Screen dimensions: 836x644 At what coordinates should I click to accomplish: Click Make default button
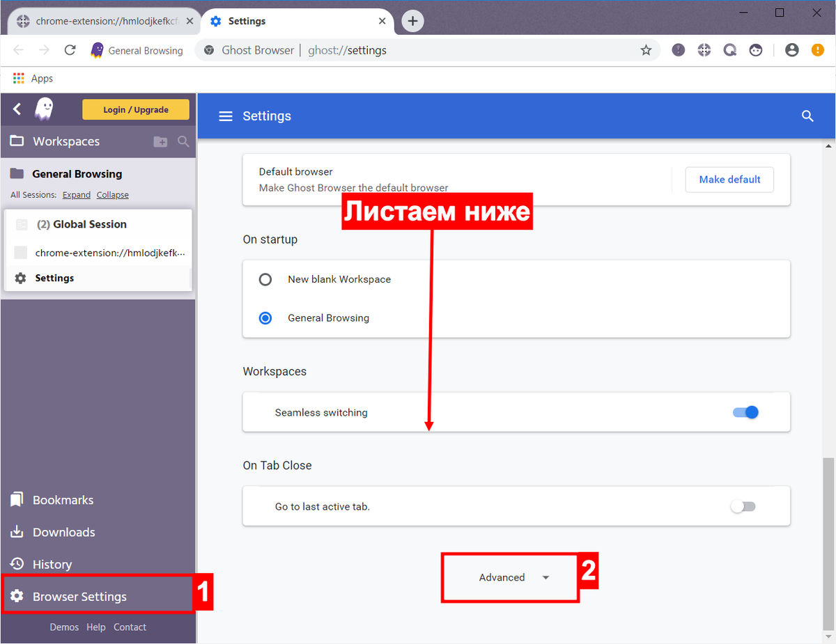point(729,179)
